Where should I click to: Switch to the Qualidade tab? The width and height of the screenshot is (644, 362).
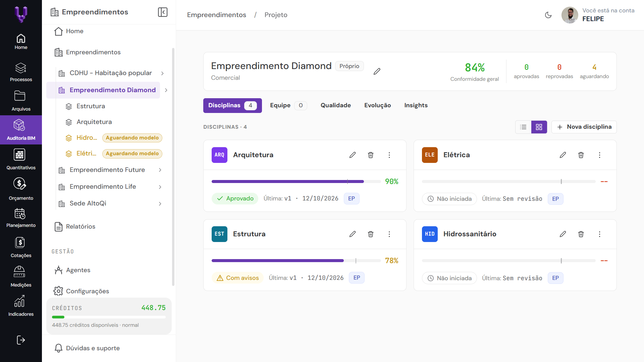tap(336, 106)
